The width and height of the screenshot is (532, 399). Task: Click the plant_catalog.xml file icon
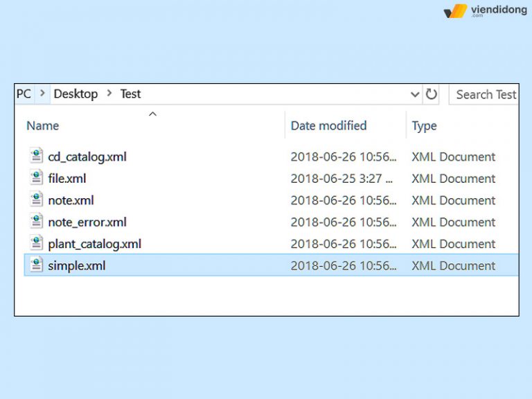pyautogui.click(x=36, y=244)
